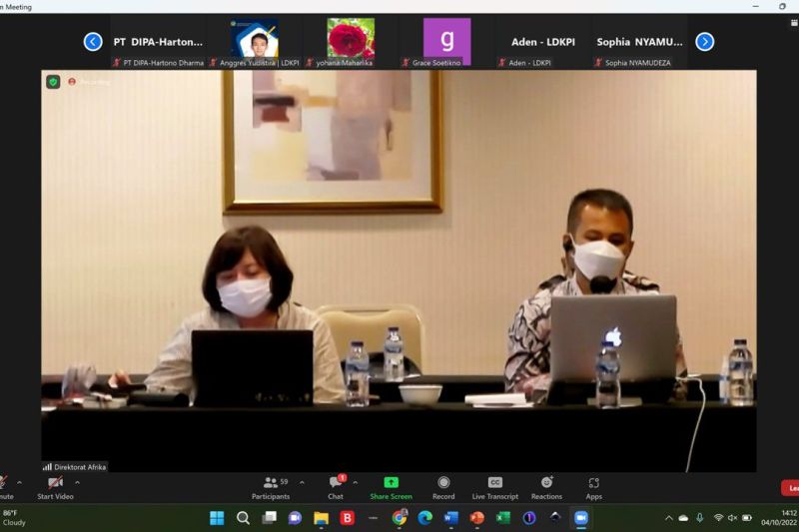Expand the arrow beside Participants
The height and width of the screenshot is (532, 799).
(x=303, y=483)
